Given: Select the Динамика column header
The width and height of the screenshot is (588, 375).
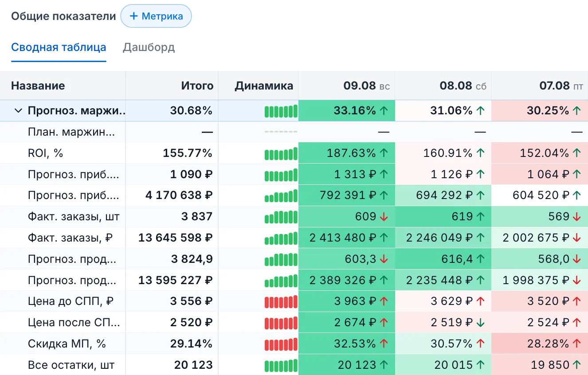Looking at the screenshot, I should [x=259, y=86].
